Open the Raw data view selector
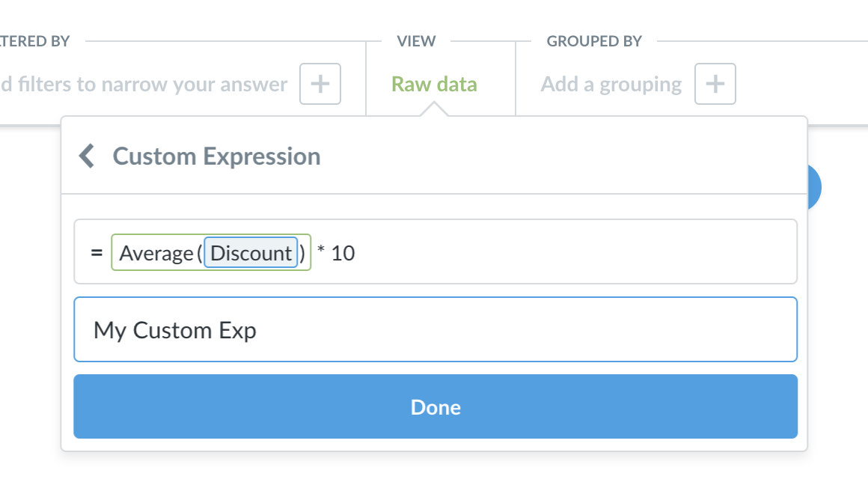The width and height of the screenshot is (868, 494). [433, 84]
